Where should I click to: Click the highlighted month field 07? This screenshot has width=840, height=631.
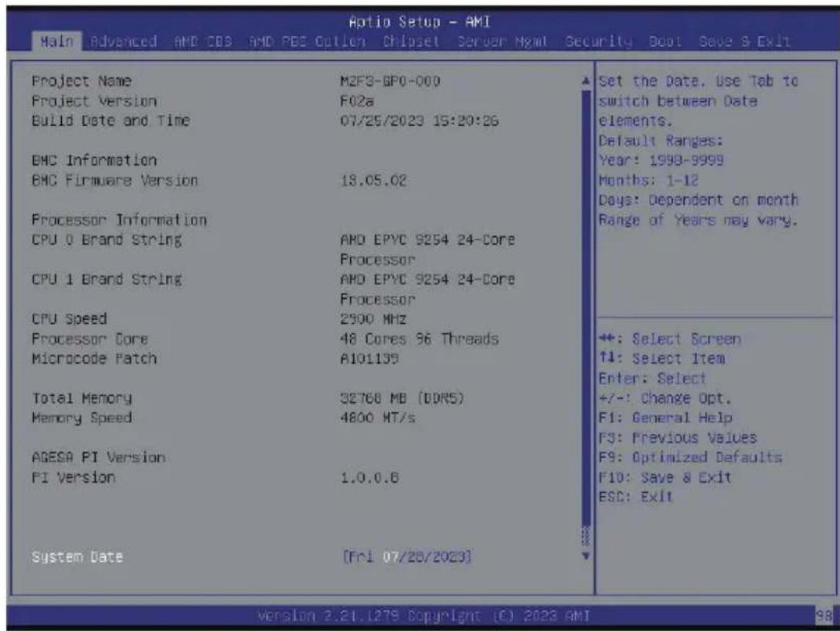[x=390, y=557]
